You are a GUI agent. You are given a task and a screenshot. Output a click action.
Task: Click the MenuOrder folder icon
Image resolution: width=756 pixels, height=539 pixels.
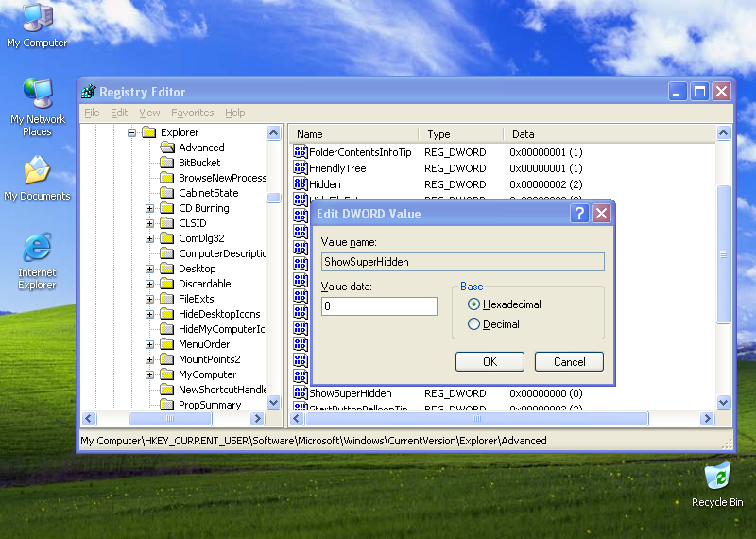(167, 344)
